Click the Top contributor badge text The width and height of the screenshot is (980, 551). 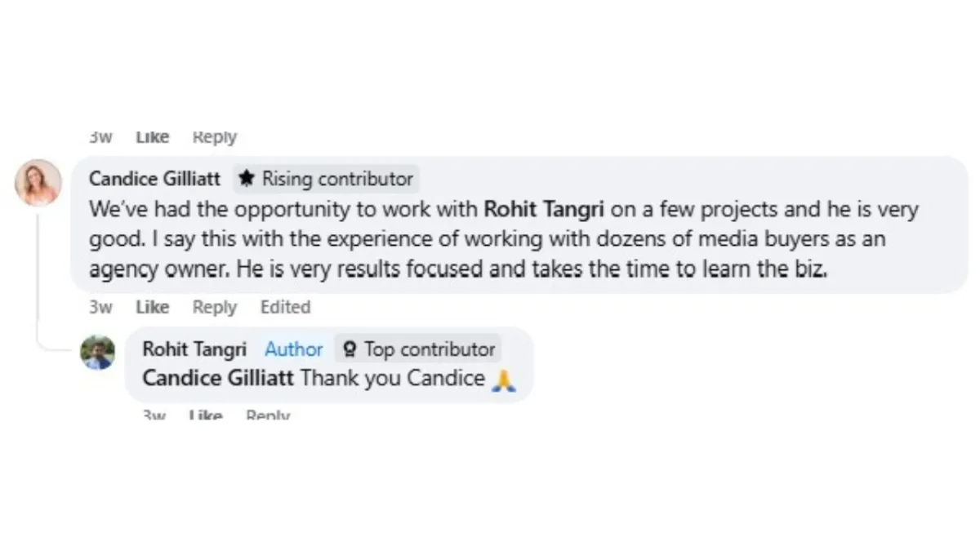click(x=430, y=349)
